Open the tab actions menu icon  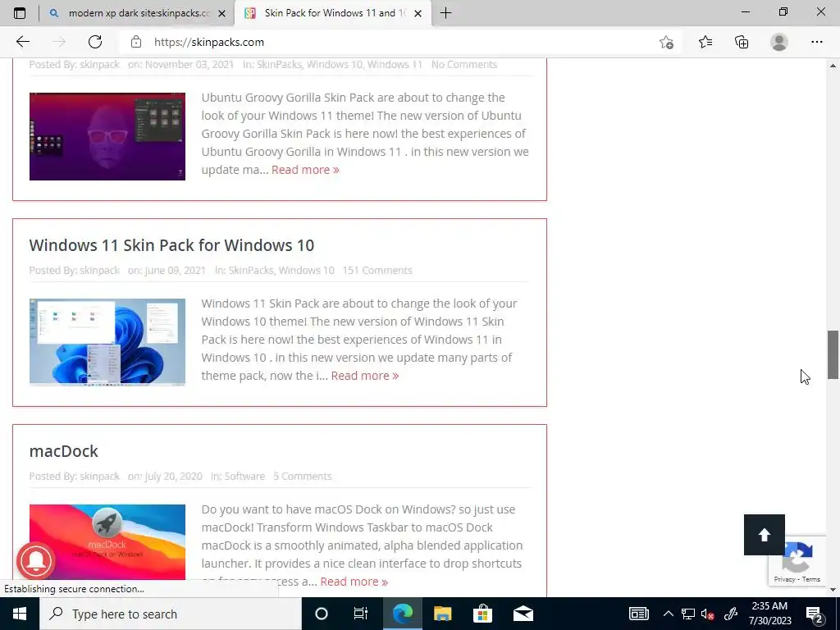pos(20,13)
